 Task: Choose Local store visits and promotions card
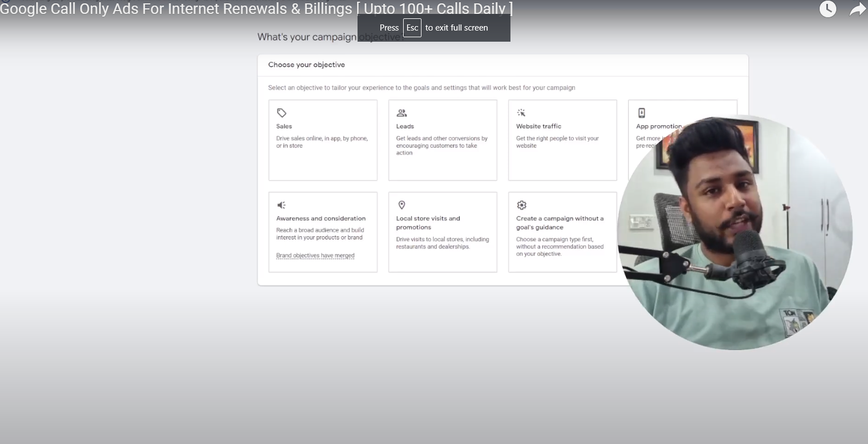[x=443, y=232]
